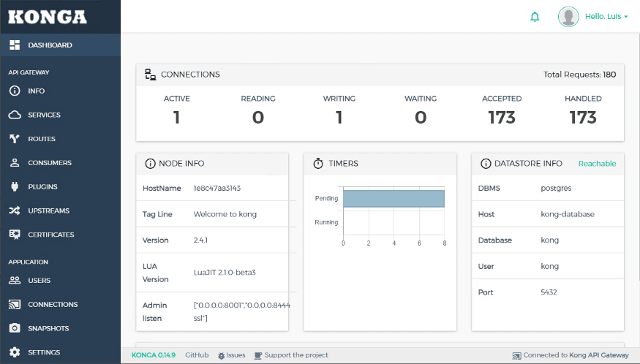
Task: Open the Hello, Luis user dropdown
Action: click(x=606, y=17)
